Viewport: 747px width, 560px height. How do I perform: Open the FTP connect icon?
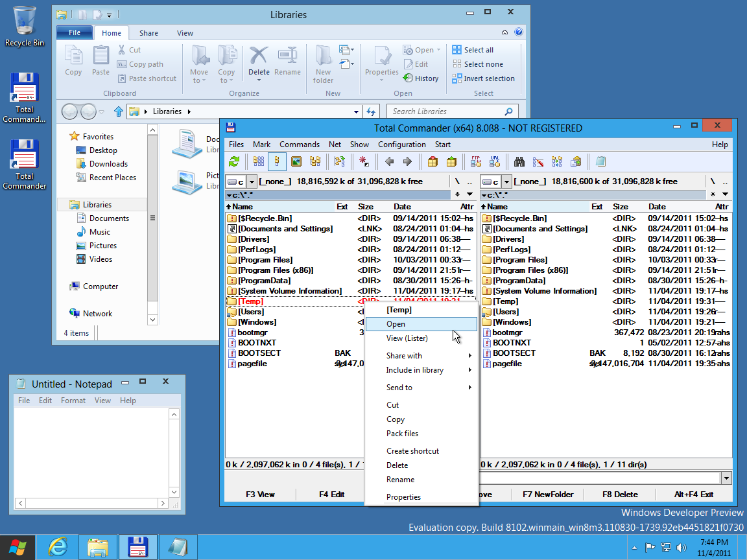tap(475, 162)
